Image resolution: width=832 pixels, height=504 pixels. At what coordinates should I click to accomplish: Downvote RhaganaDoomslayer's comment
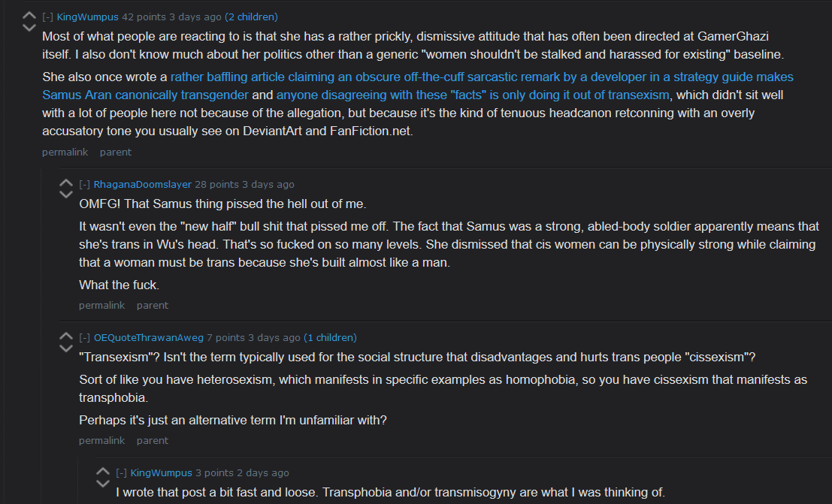(66, 195)
